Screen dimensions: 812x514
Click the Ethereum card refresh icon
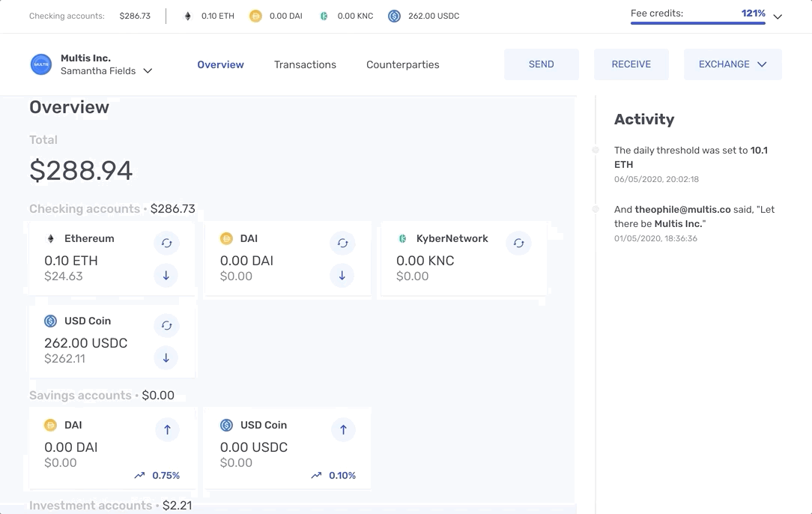[x=166, y=243]
